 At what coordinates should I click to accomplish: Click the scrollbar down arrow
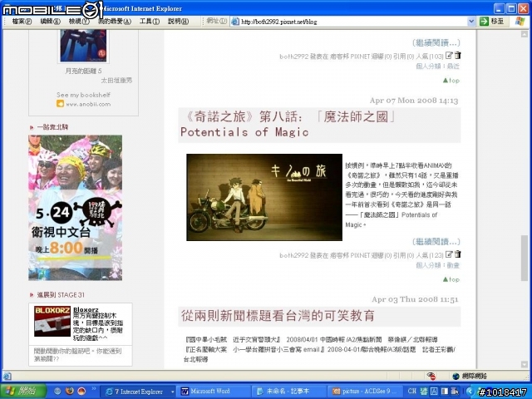point(525,364)
